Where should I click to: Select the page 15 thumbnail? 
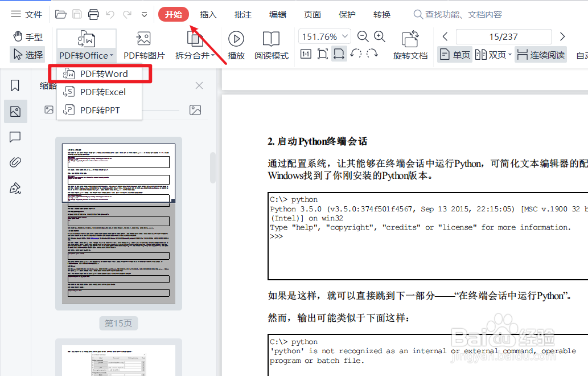118,224
